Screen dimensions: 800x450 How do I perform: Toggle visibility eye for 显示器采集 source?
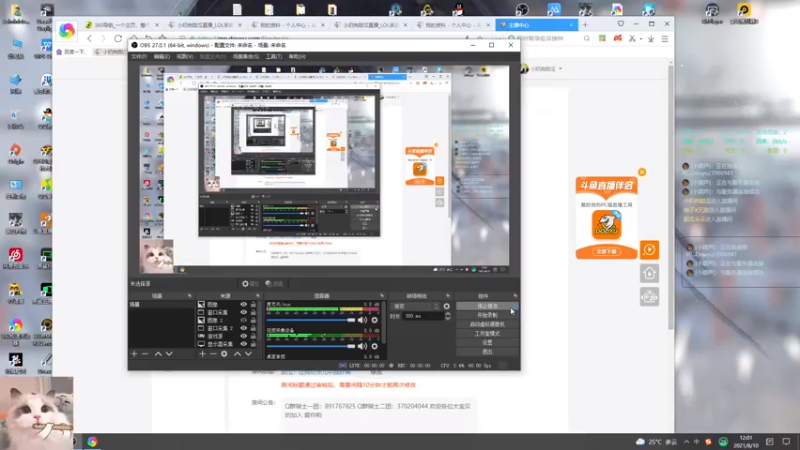pyautogui.click(x=243, y=344)
